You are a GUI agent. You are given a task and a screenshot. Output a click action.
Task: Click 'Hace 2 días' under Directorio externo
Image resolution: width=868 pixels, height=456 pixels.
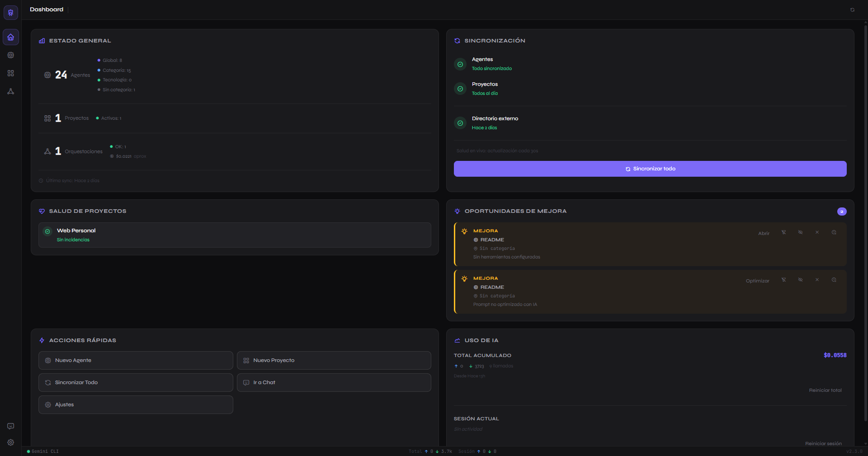[x=484, y=127]
